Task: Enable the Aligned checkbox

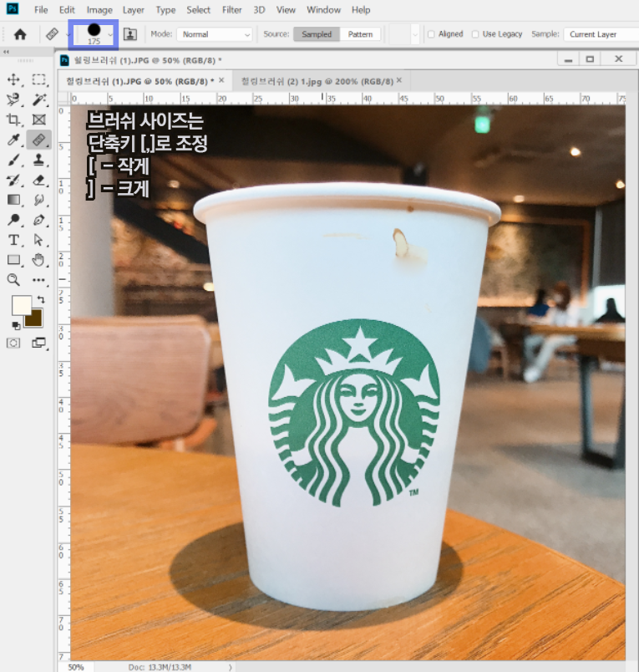Action: coord(431,34)
